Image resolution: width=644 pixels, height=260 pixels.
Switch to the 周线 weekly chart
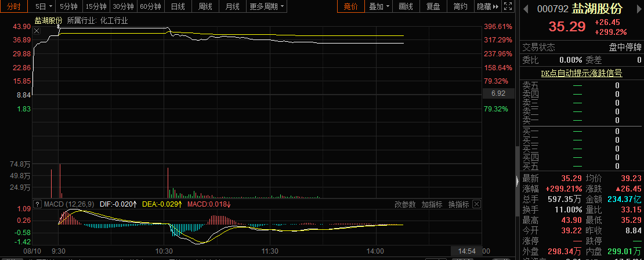[205, 6]
